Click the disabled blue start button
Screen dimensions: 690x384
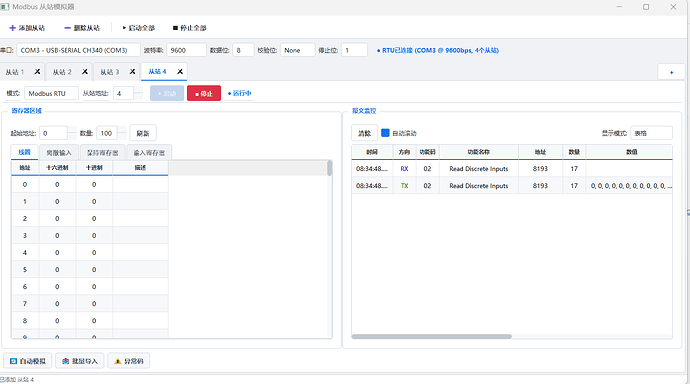[x=167, y=93]
